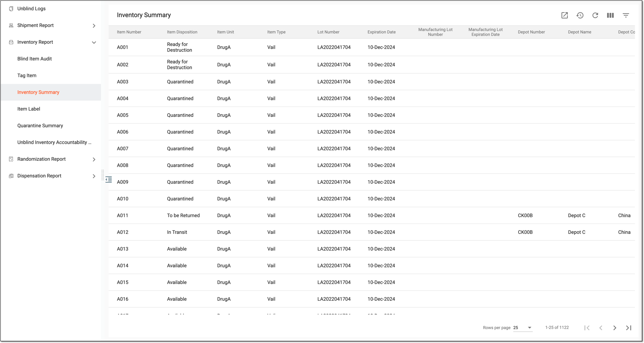This screenshot has height=343, width=644.
Task: Click China in row A011
Action: (x=624, y=215)
